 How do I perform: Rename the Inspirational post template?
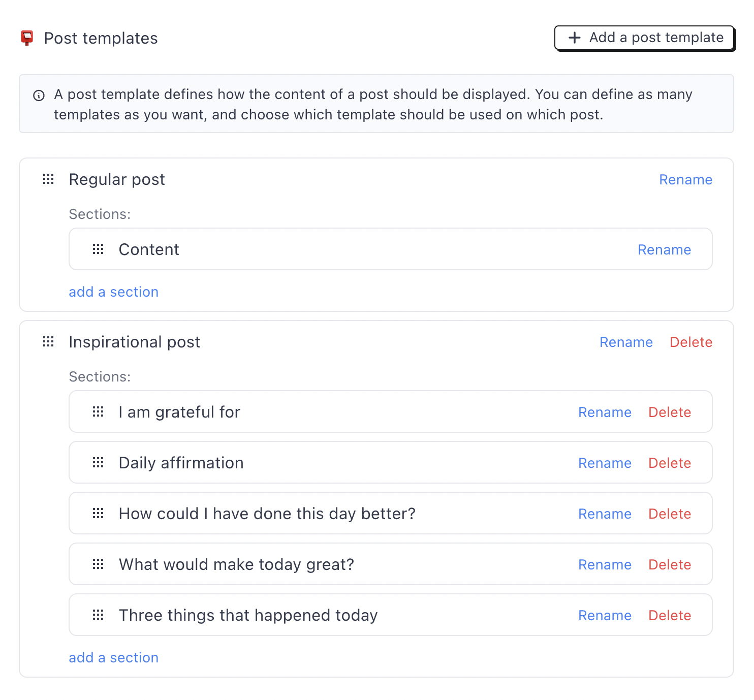pyautogui.click(x=626, y=342)
